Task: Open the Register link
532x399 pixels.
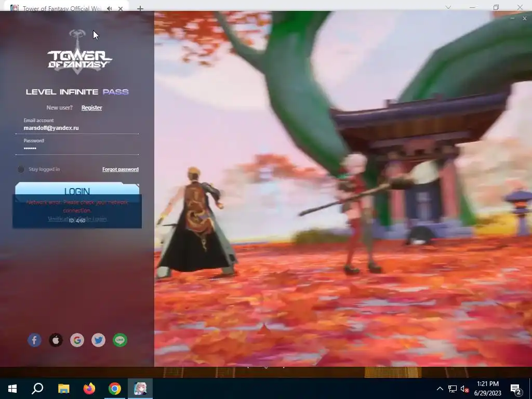Action: pos(91,108)
